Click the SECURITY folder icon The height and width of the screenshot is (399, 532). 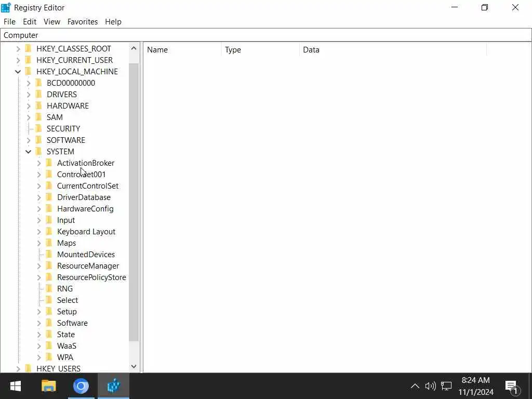tap(39, 129)
